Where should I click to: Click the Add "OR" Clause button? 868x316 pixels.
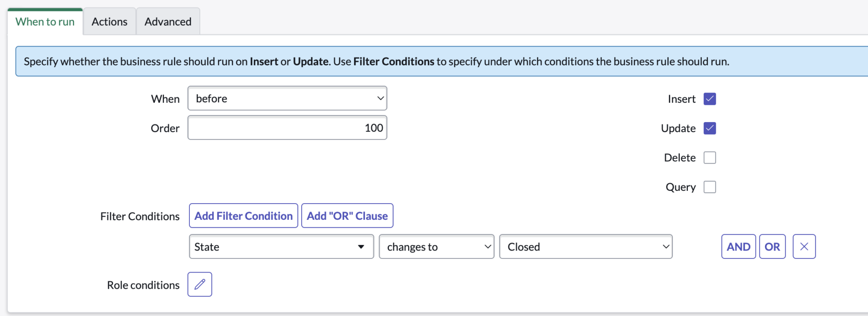(x=347, y=215)
